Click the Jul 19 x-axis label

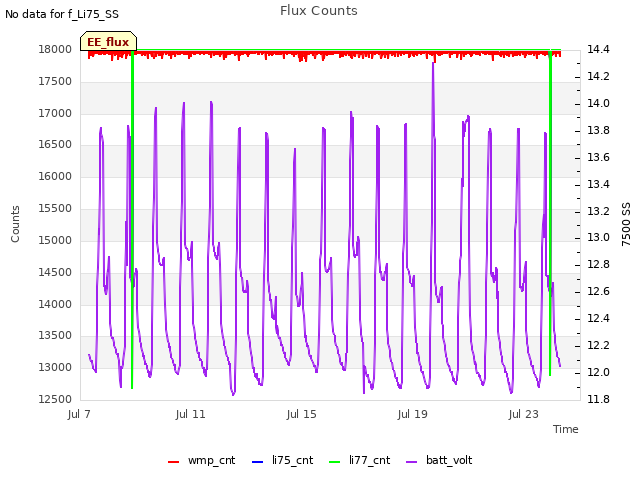pyautogui.click(x=412, y=414)
